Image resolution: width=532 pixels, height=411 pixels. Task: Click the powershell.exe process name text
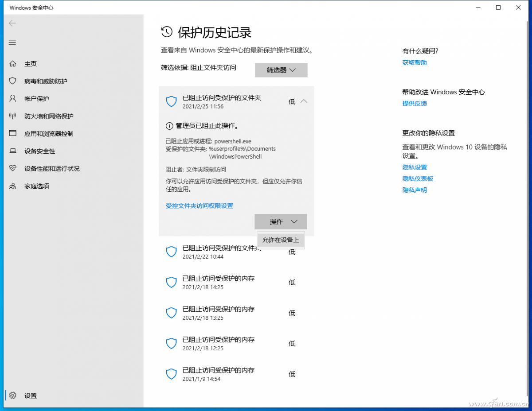[x=233, y=141]
